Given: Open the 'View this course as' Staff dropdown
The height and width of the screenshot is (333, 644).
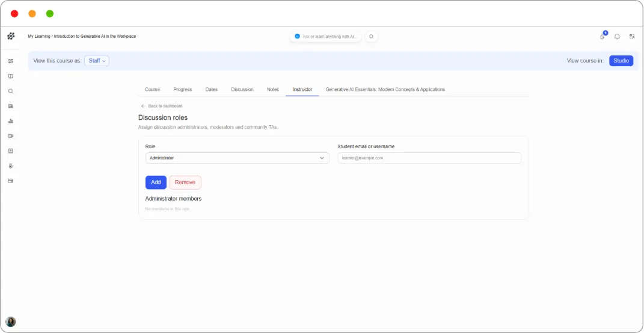Looking at the screenshot, I should (x=97, y=61).
